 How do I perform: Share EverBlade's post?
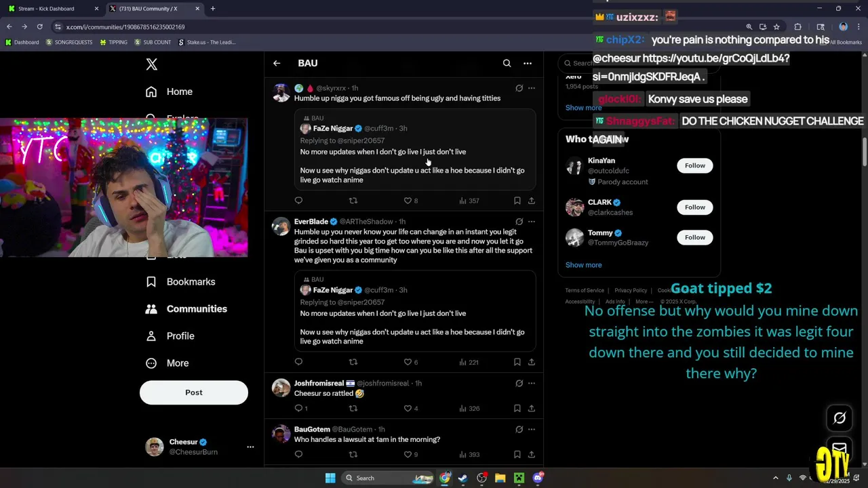click(x=532, y=362)
